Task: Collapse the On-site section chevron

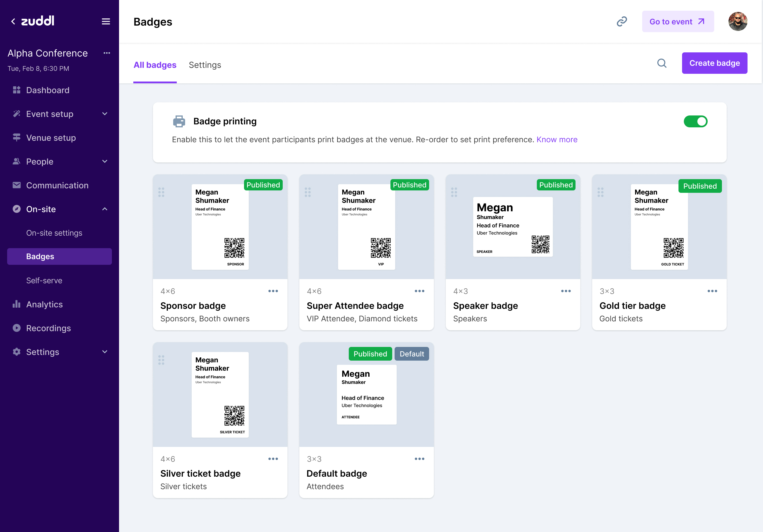Action: tap(105, 209)
